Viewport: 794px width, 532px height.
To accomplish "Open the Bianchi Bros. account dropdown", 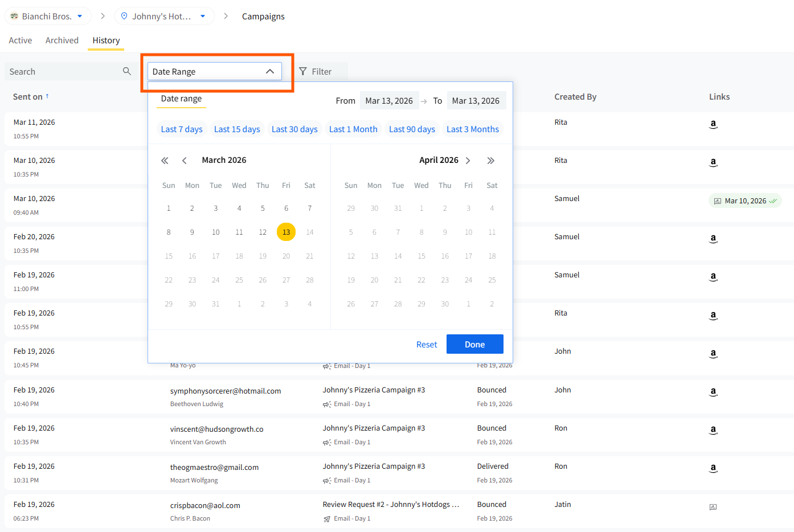I will click(x=80, y=16).
